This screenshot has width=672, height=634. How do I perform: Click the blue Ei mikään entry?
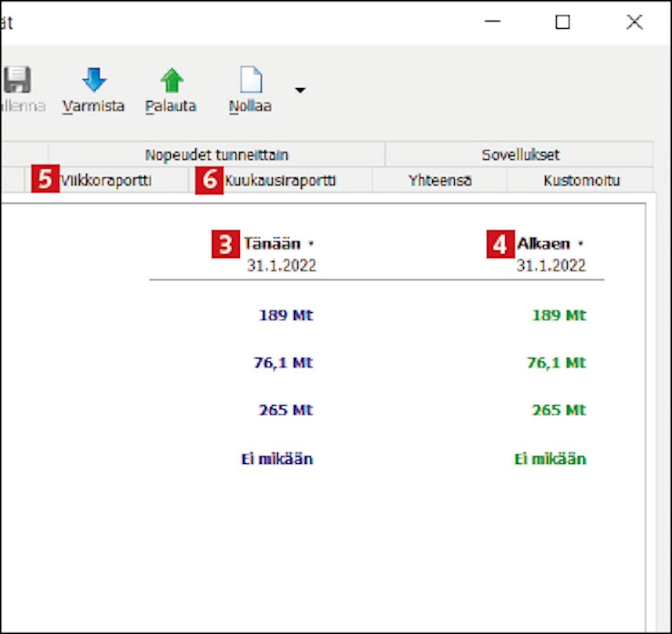(277, 459)
